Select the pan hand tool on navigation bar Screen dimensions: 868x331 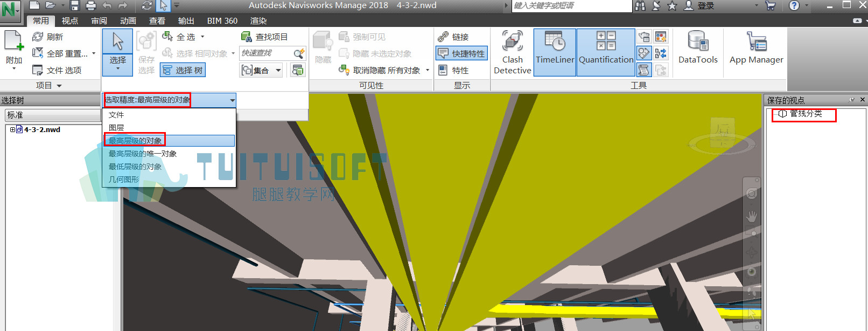pyautogui.click(x=752, y=216)
